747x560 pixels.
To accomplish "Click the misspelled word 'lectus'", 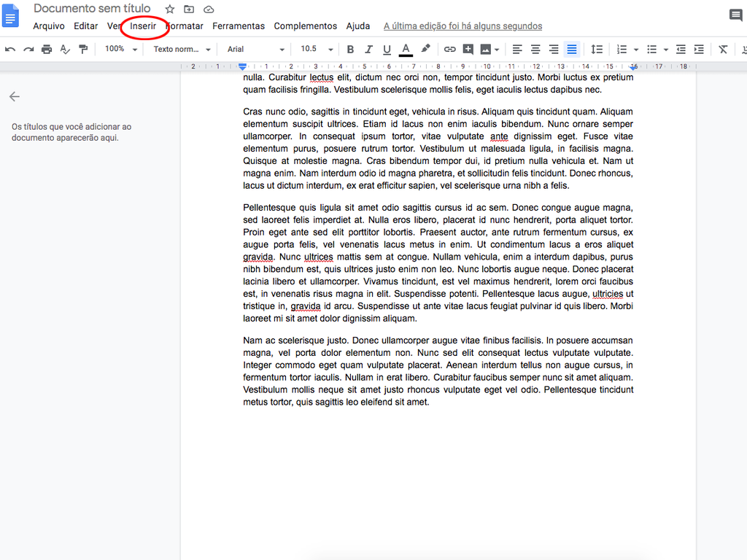I will pyautogui.click(x=321, y=77).
